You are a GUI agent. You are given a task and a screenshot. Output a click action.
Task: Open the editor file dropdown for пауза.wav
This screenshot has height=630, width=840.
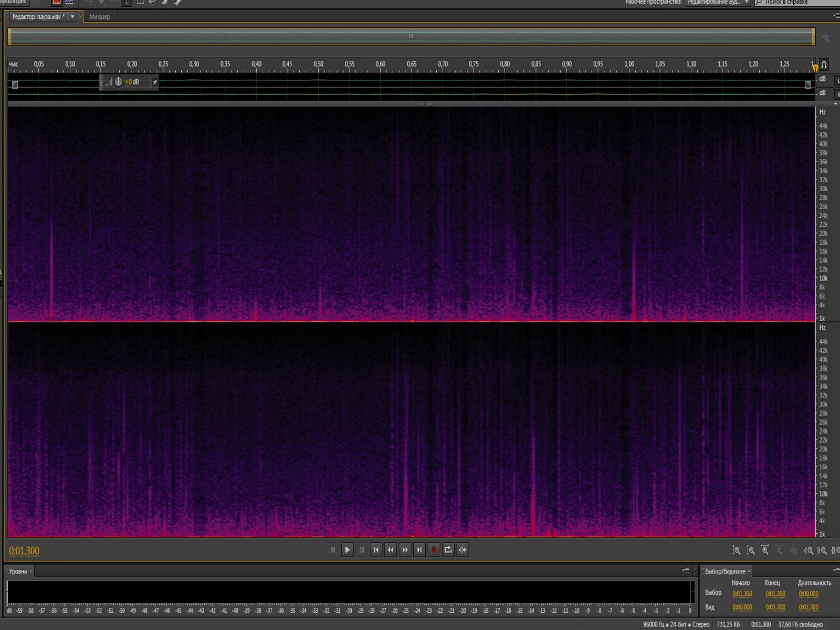point(72,17)
